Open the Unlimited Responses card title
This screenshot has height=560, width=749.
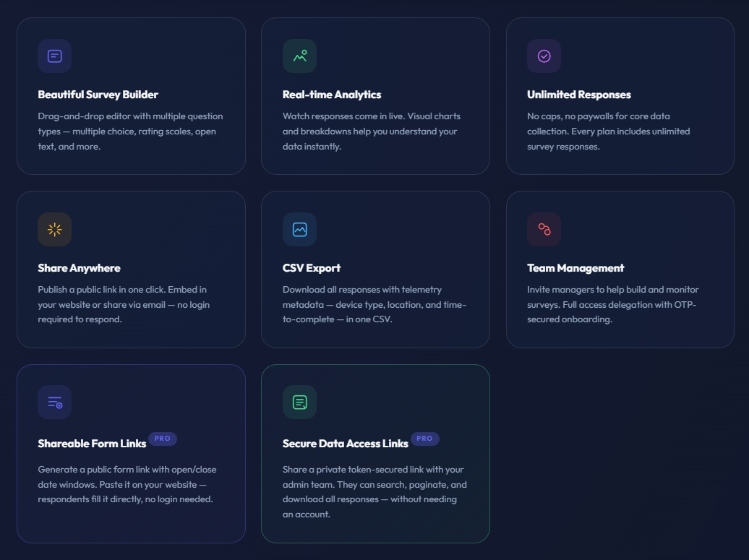click(579, 95)
